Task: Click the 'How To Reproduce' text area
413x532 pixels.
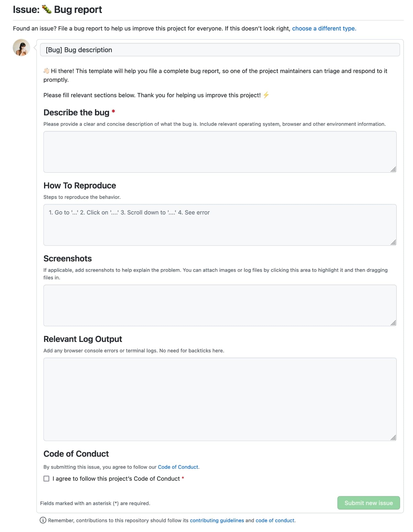Action: pos(220,224)
